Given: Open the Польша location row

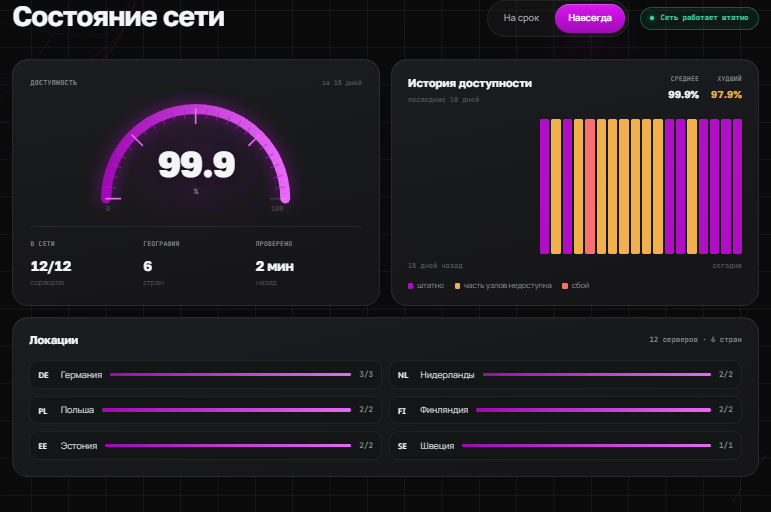Looking at the screenshot, I should click(x=205, y=410).
